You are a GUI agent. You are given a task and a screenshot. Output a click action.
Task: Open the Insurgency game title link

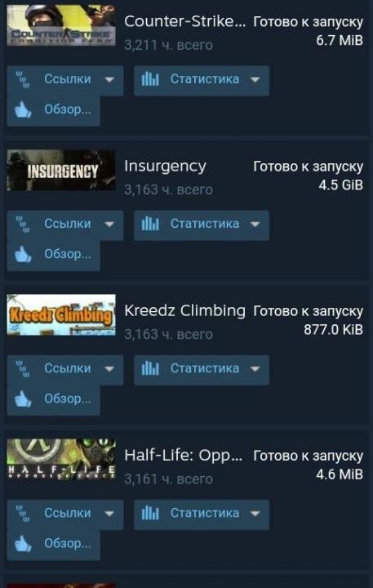click(x=165, y=167)
